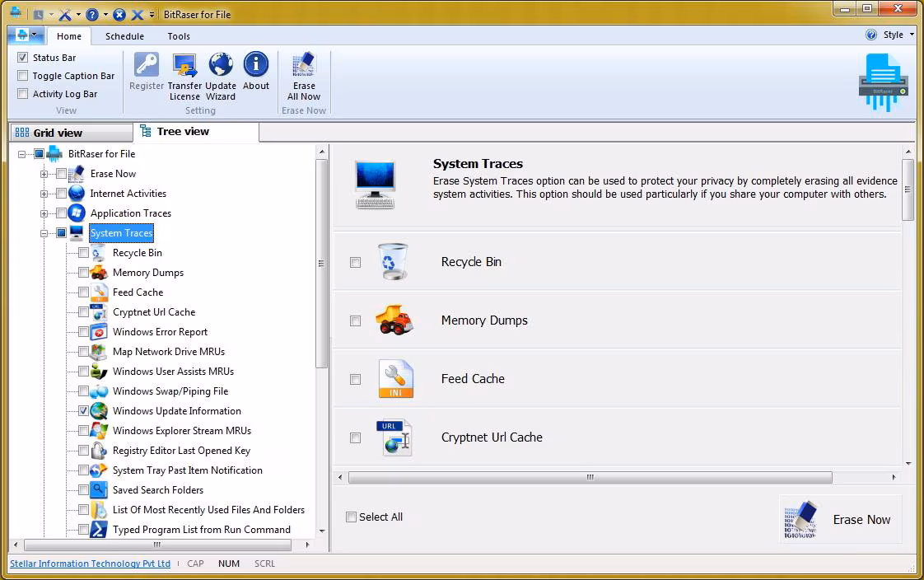Open quick access toolbar customize dropdown
924x580 pixels.
[152, 15]
